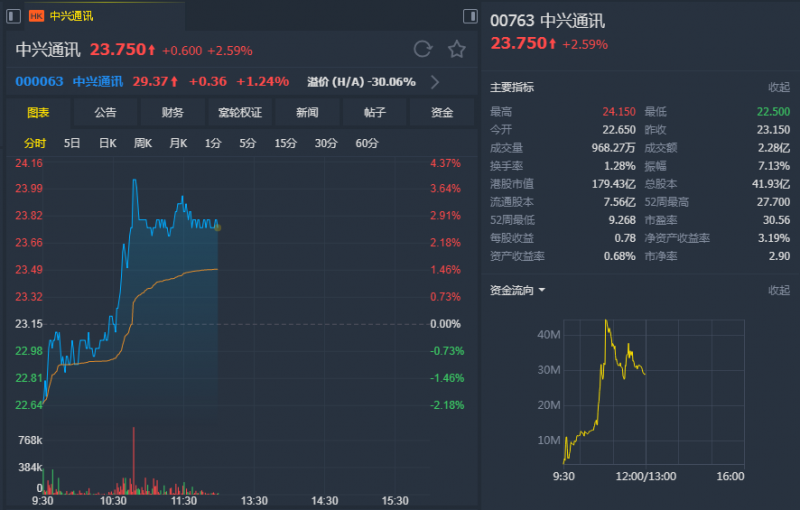
Task: Open the 资金流向 dropdown arrow
Action: (542, 290)
